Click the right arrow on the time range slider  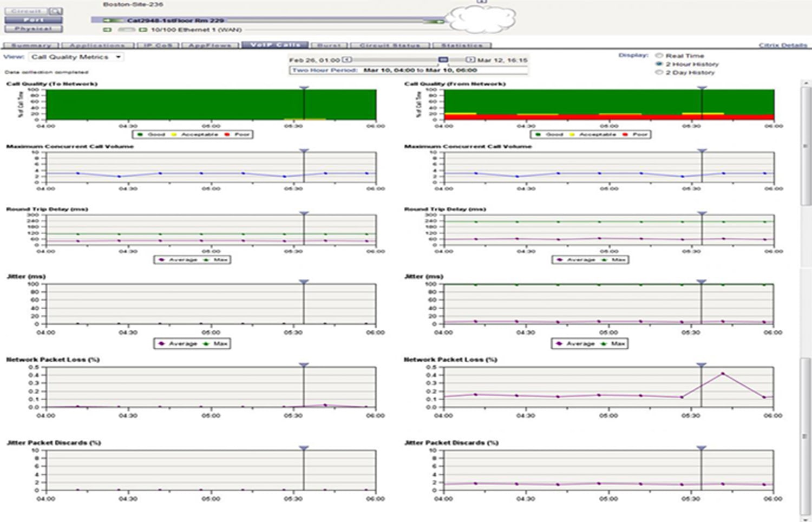click(x=470, y=60)
